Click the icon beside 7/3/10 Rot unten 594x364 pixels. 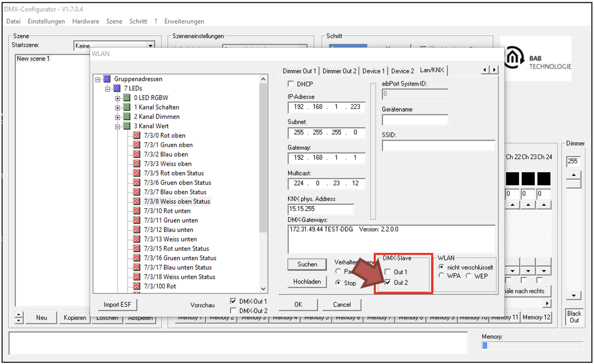pyautogui.click(x=137, y=210)
